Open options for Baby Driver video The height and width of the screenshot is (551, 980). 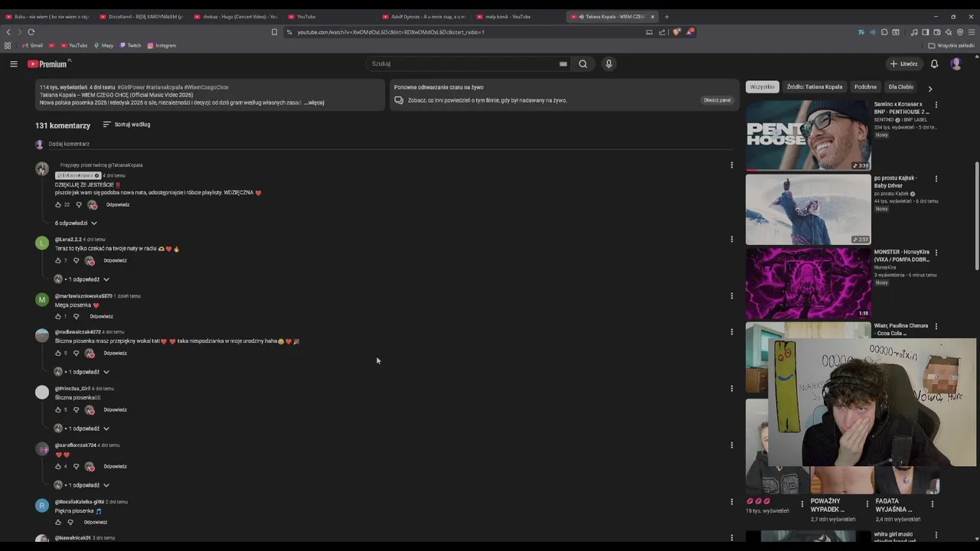click(936, 178)
